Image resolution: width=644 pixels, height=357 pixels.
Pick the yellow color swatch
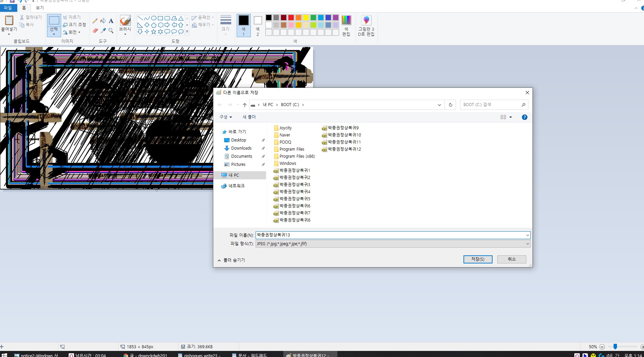pos(306,18)
